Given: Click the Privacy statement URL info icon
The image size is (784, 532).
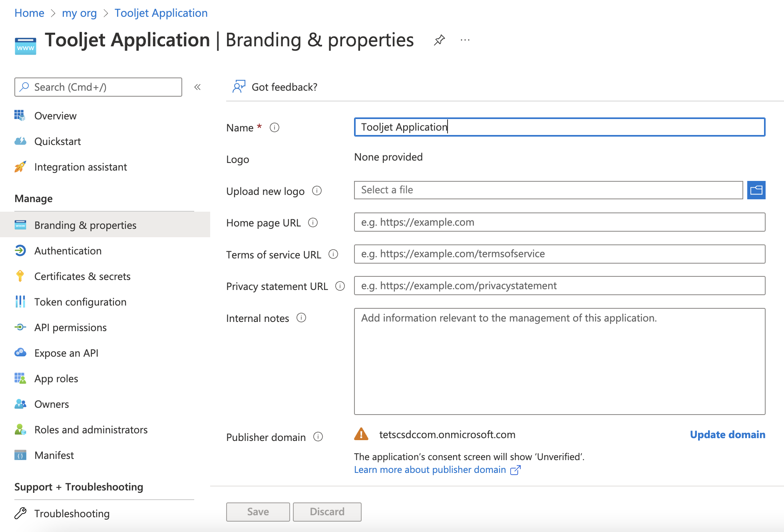Looking at the screenshot, I should click(x=340, y=286).
